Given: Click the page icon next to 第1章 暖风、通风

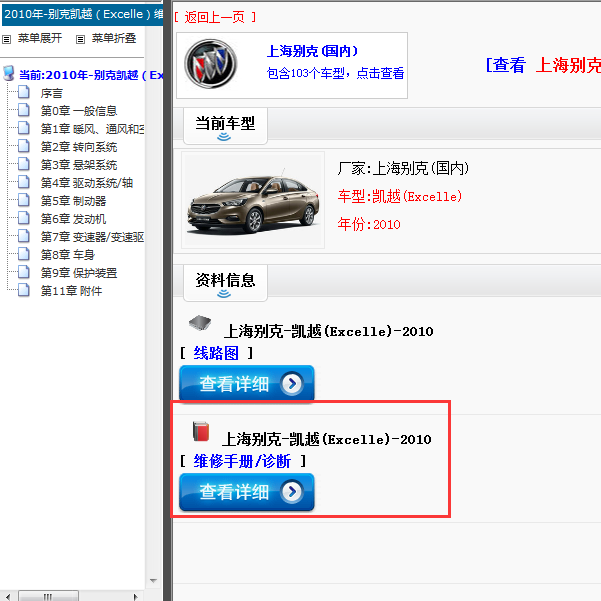Looking at the screenshot, I should 24,128.
